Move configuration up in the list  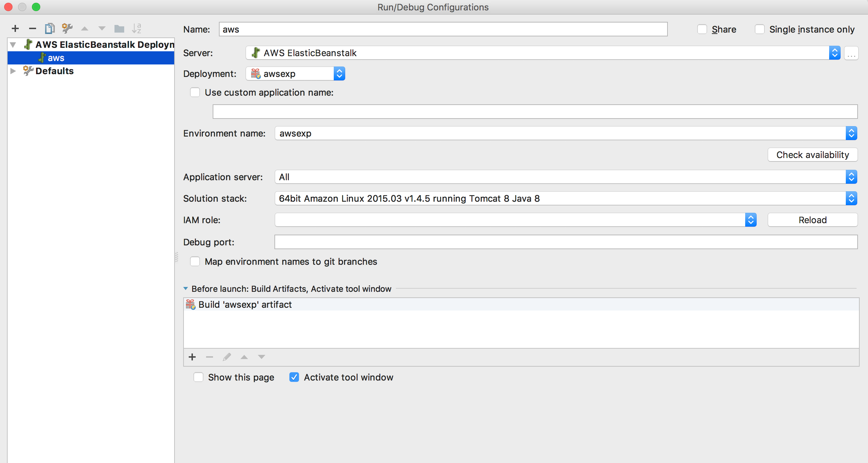click(x=85, y=28)
